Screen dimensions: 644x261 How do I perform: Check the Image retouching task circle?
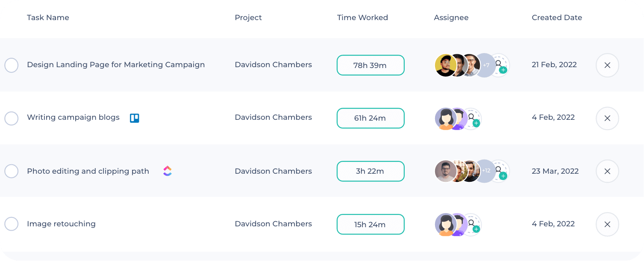[12, 224]
